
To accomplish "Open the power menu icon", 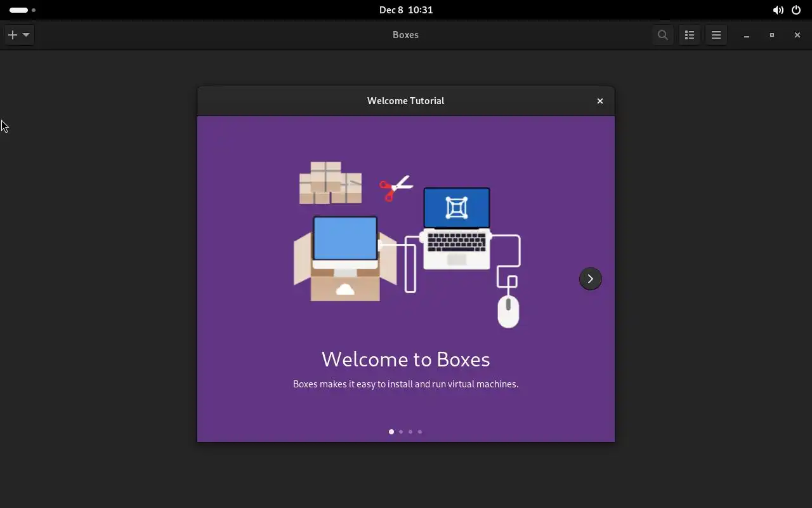I will (796, 10).
